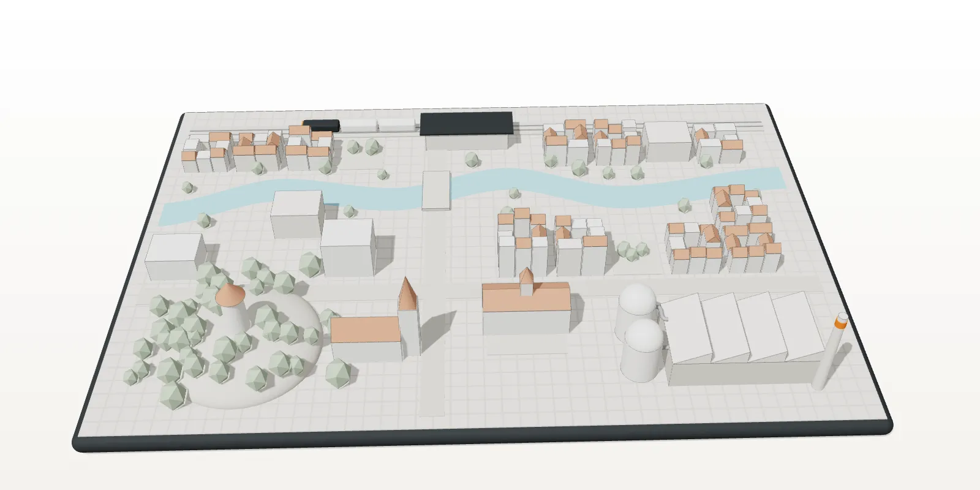Select the bridge crossing the river
The width and height of the screenshot is (980, 490).
point(437,190)
